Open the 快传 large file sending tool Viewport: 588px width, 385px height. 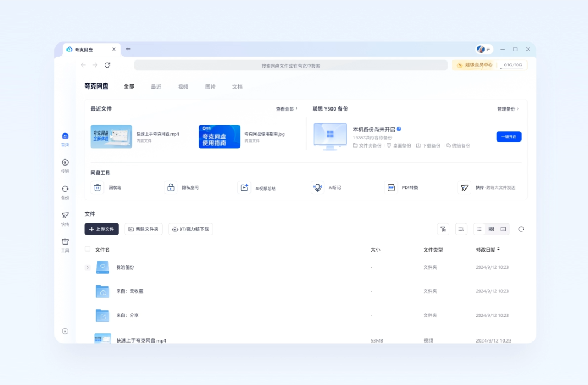point(487,187)
